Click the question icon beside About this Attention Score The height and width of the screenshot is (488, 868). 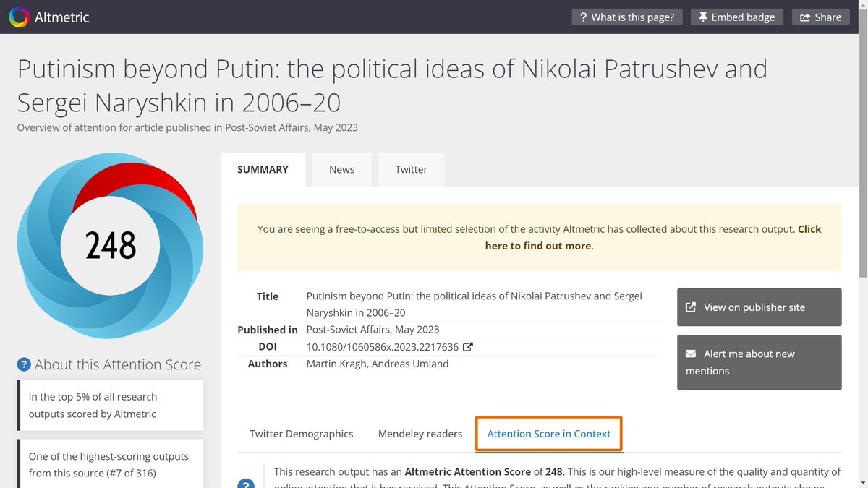point(24,364)
